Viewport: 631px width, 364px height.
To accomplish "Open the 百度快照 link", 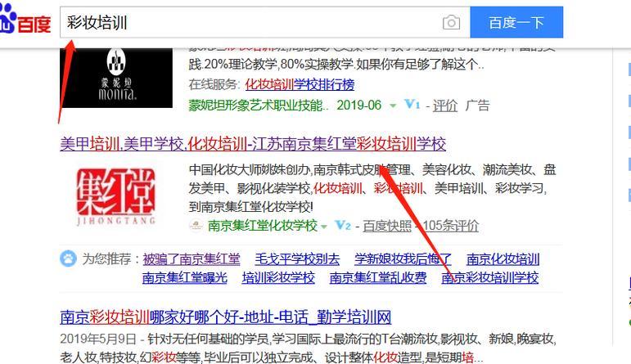I will (x=387, y=226).
